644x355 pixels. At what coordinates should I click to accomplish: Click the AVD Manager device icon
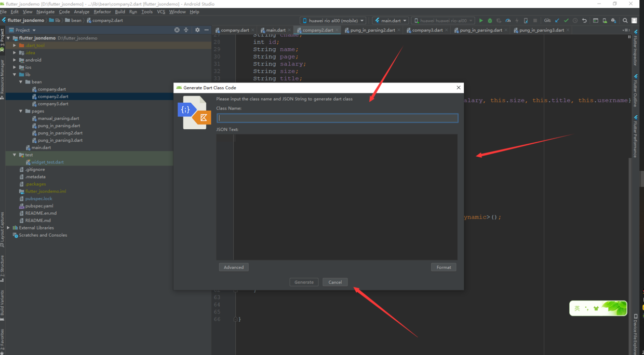(605, 21)
